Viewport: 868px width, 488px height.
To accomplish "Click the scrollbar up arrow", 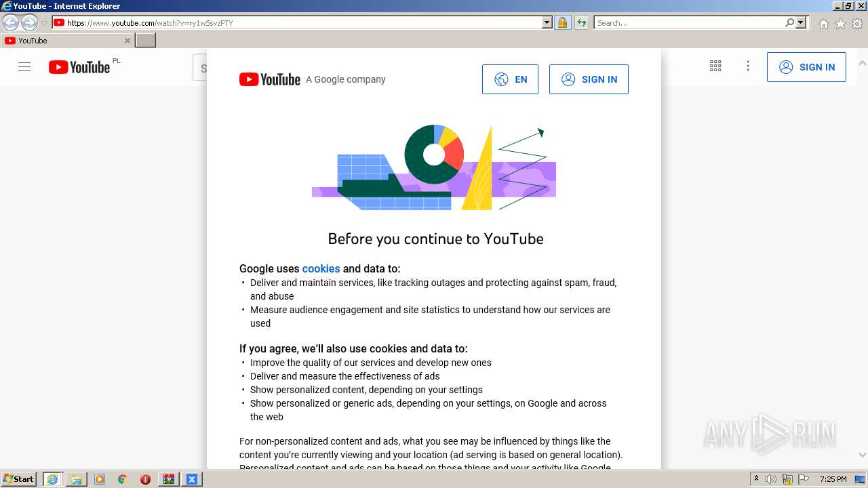I will 862,64.
